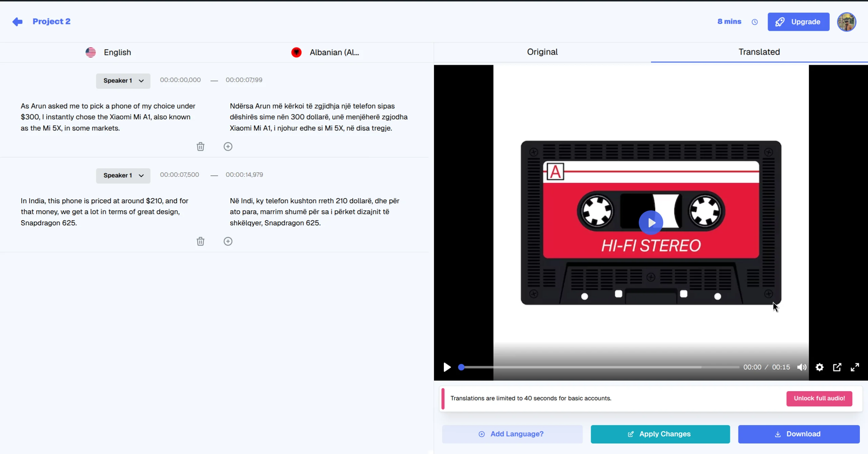Open the video in pop-out window
This screenshot has width=868, height=454.
pos(837,367)
